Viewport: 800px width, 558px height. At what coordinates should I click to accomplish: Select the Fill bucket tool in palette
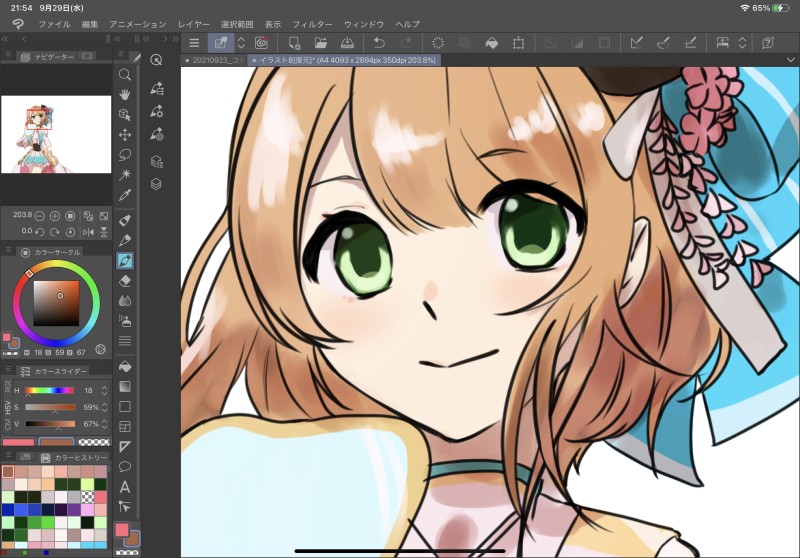click(124, 366)
